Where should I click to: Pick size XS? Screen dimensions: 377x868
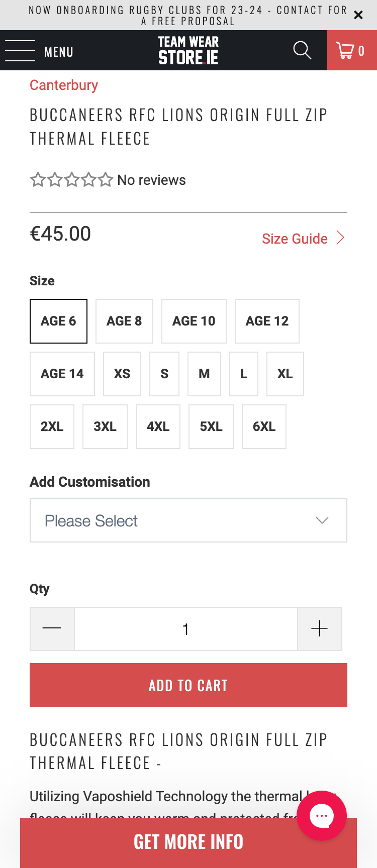point(122,374)
